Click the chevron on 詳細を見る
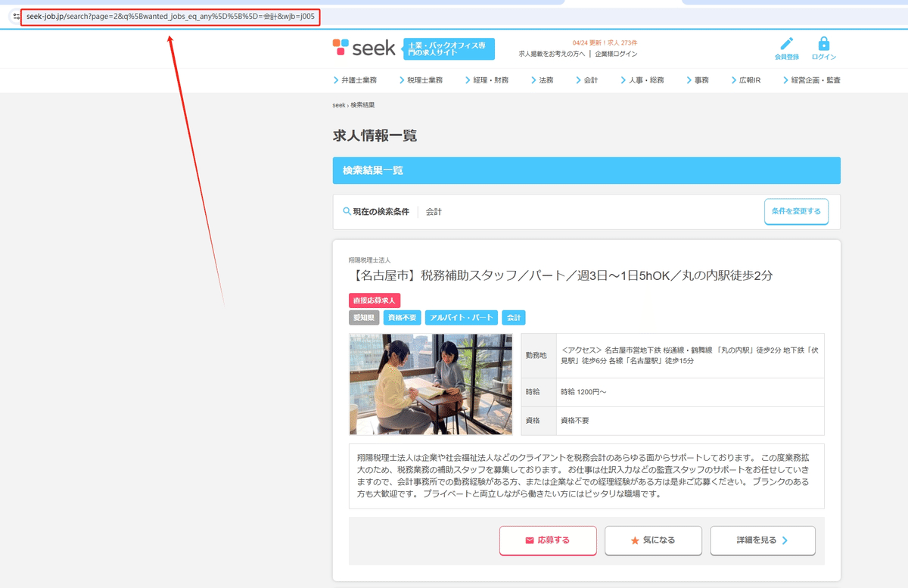Screen dimensions: 908x588 click(785, 540)
